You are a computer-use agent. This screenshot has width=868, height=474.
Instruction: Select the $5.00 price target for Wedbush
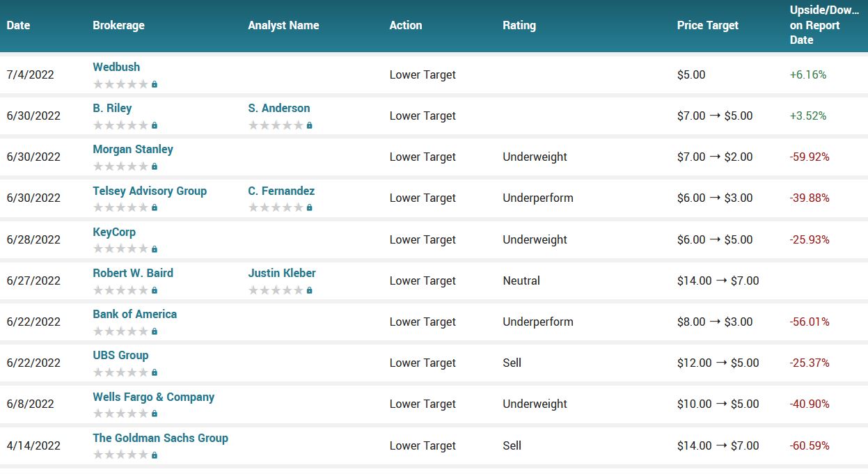tap(691, 74)
